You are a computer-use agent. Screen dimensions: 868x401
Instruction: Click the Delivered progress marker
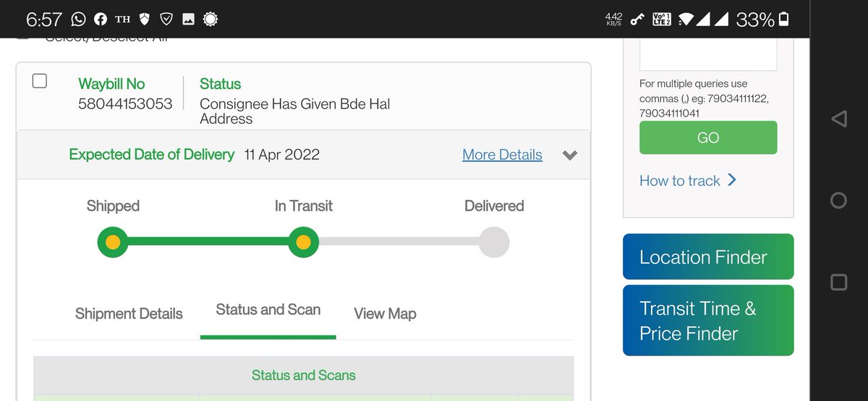click(x=494, y=242)
